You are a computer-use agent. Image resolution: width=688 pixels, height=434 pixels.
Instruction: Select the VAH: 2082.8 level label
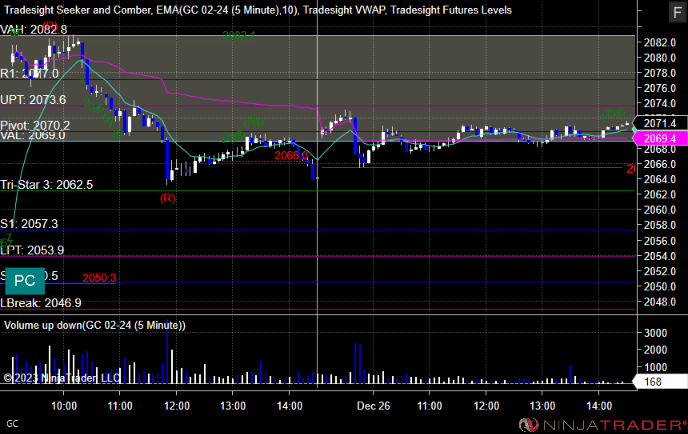[34, 30]
